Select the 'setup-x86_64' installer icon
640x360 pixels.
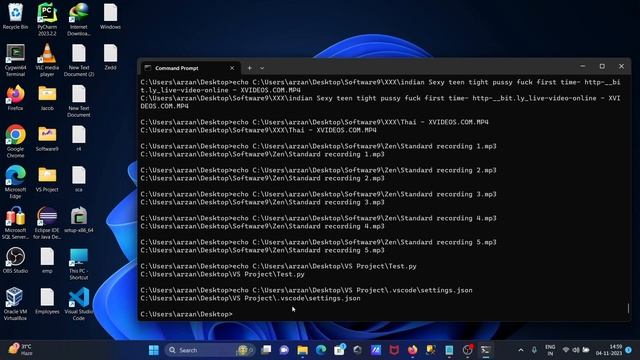click(79, 220)
